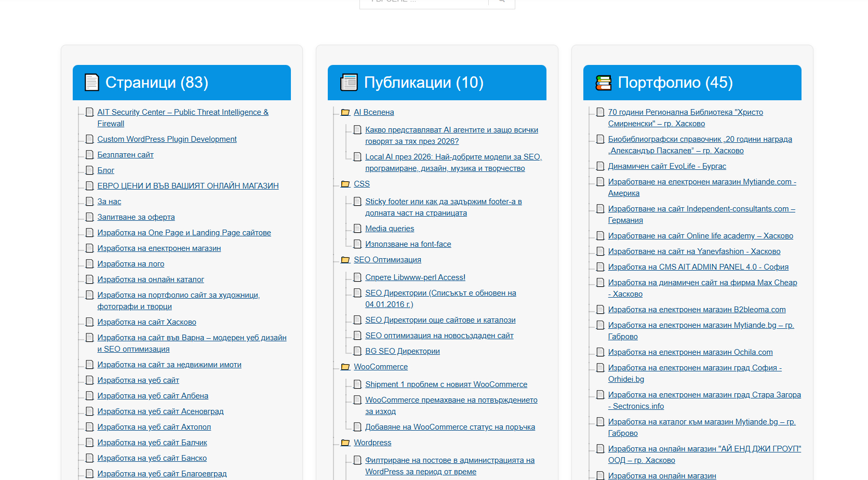This screenshot has width=868, height=480.
Task: Open the Изработка на електронен магазин Ochila.com link
Action: tap(690, 352)
